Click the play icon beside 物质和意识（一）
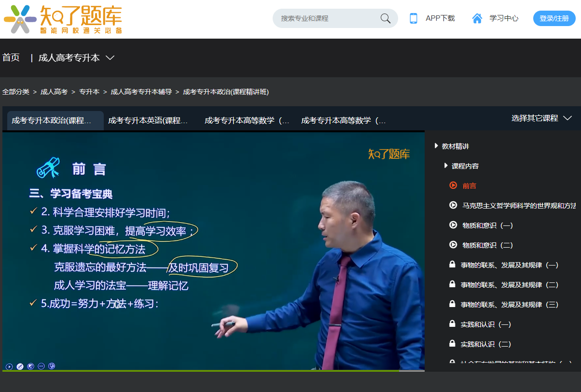Screen dimensions: 581x392 coord(453,225)
